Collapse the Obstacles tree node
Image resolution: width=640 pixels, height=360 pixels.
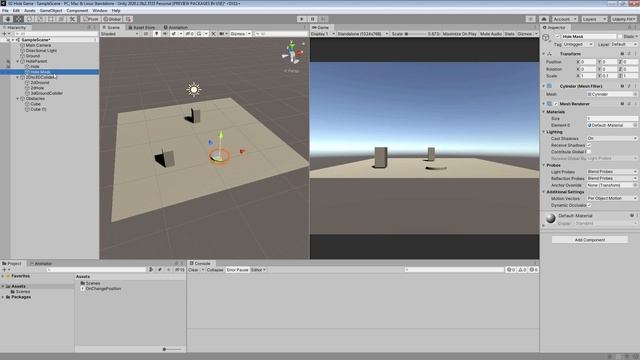(18, 99)
